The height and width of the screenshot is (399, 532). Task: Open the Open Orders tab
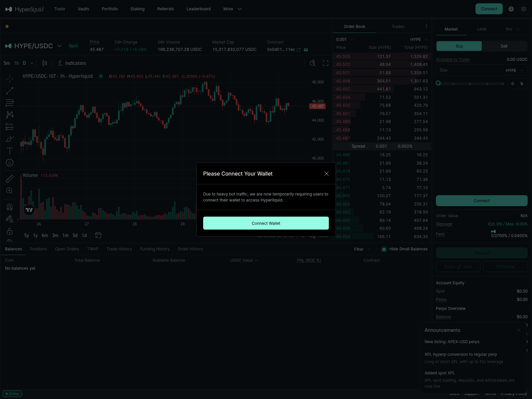coord(67,249)
